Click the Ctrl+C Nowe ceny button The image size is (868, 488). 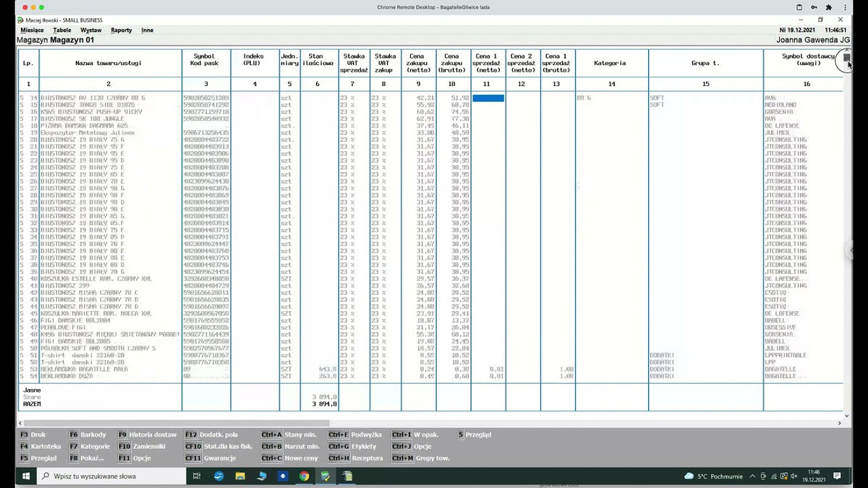tap(291, 458)
